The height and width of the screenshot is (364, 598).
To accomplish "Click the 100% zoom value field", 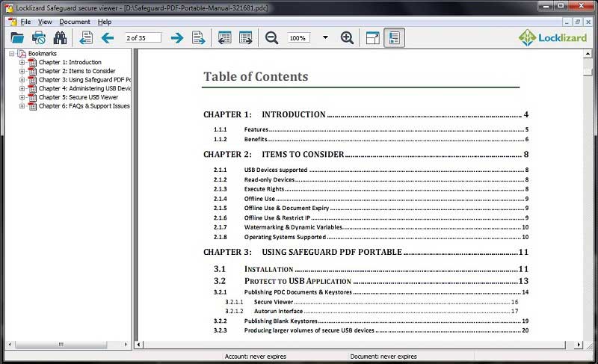I will pyautogui.click(x=298, y=37).
